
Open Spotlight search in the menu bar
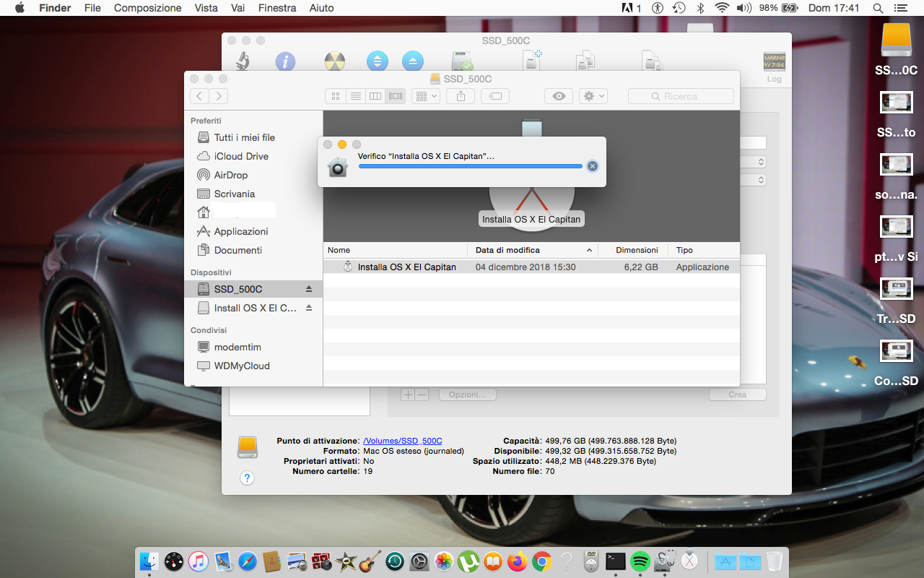(x=878, y=8)
